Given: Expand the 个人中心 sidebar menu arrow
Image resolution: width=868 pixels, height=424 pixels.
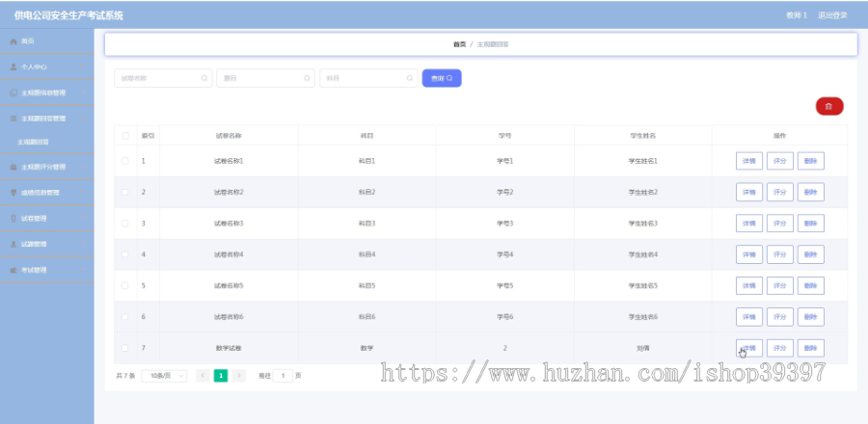Looking at the screenshot, I should click(x=83, y=66).
